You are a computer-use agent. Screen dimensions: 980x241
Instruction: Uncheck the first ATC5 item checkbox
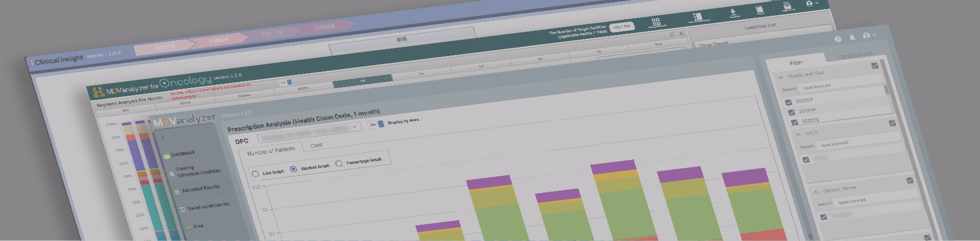(806, 160)
